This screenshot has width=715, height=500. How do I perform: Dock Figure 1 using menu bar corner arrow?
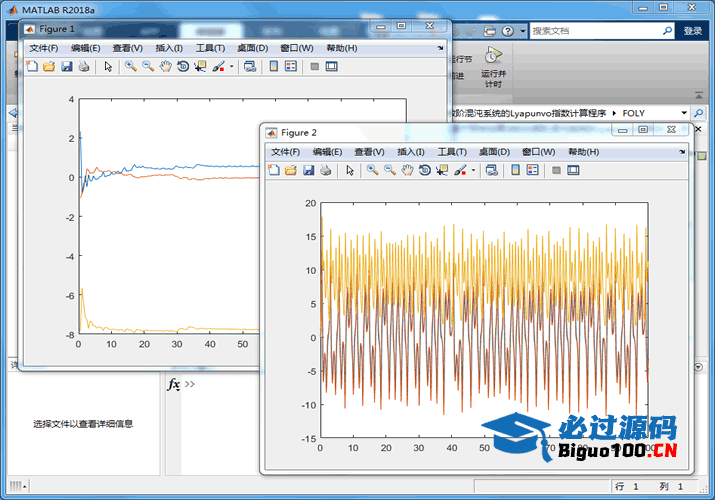coord(440,48)
